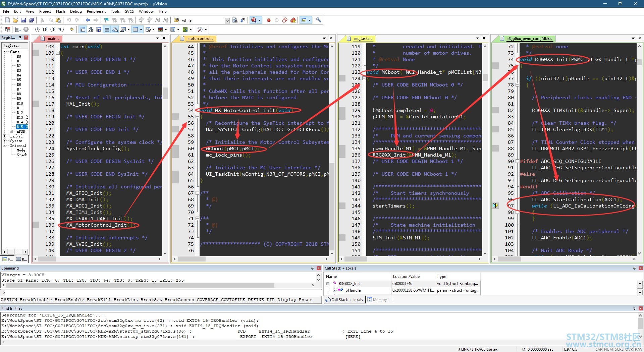Step over the current line
Image resolution: width=644 pixels, height=352 pixels.
click(45, 30)
